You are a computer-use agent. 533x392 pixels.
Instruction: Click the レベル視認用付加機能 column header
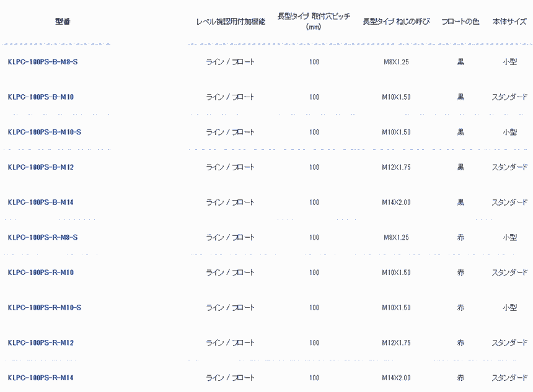pos(231,22)
